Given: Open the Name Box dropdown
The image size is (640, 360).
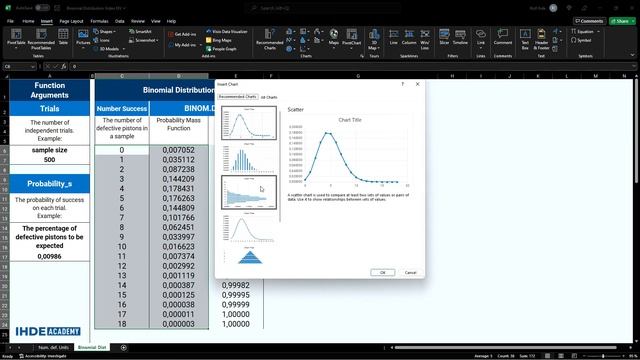Looking at the screenshot, I should click(33, 67).
